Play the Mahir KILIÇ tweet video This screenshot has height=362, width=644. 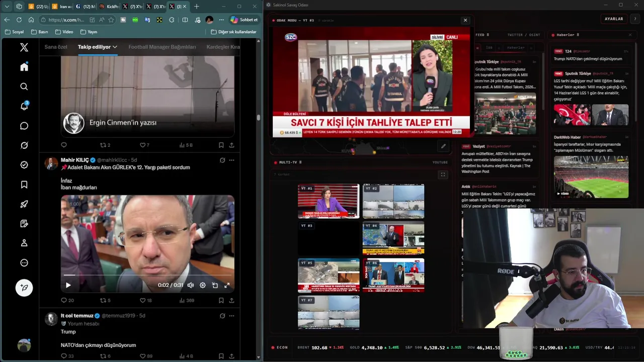pos(68,285)
